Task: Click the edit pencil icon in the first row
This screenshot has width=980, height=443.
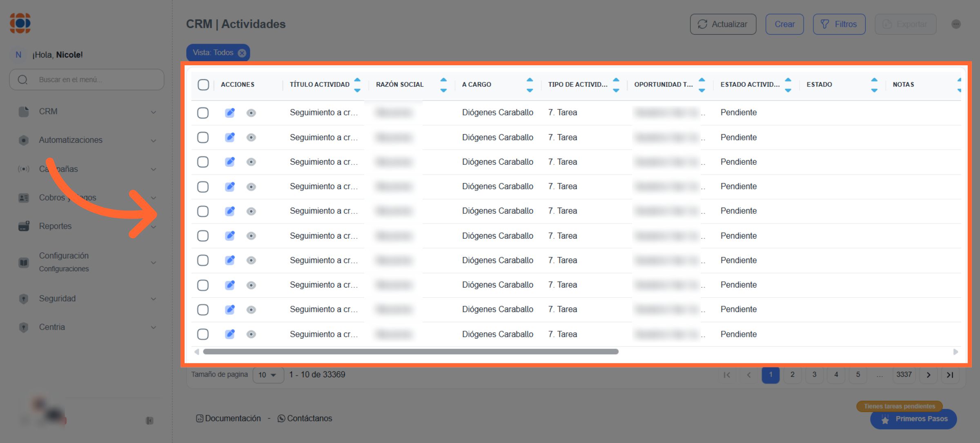Action: (x=230, y=113)
